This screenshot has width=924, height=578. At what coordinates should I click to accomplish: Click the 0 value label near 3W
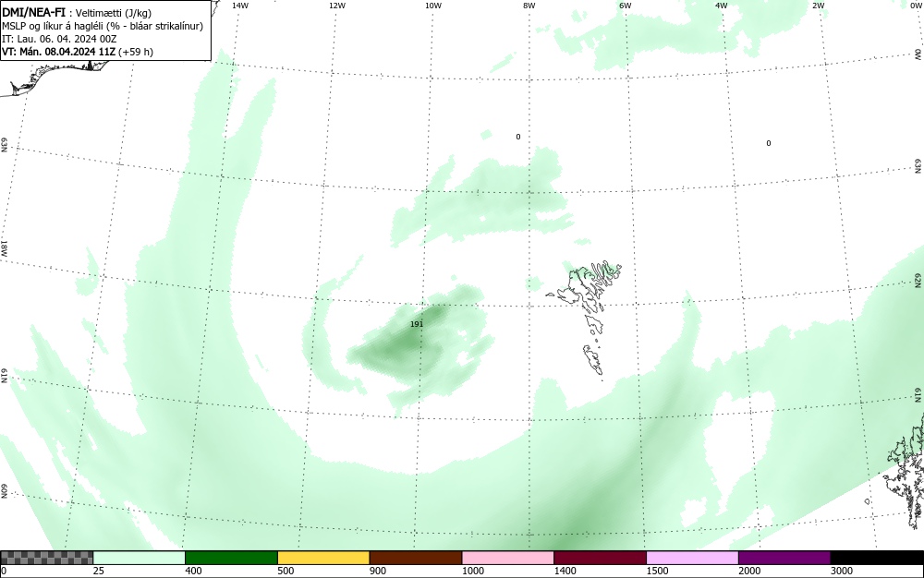pyautogui.click(x=769, y=143)
